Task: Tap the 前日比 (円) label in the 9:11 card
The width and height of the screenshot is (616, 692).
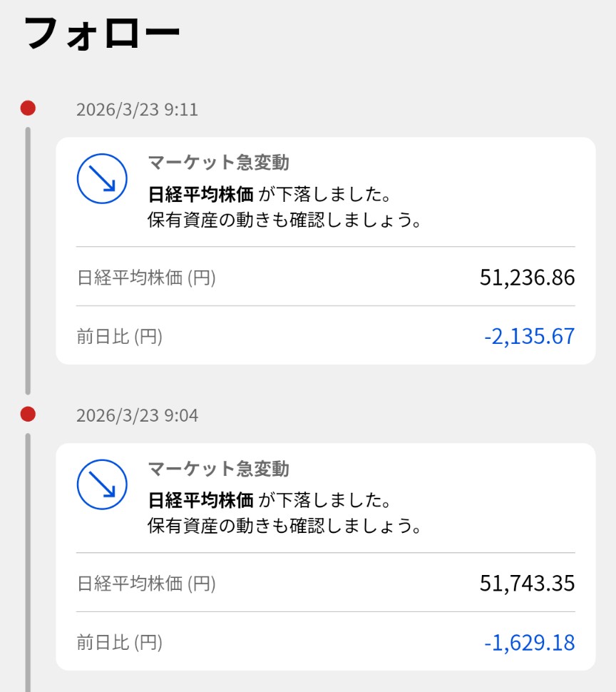Action: pos(120,337)
